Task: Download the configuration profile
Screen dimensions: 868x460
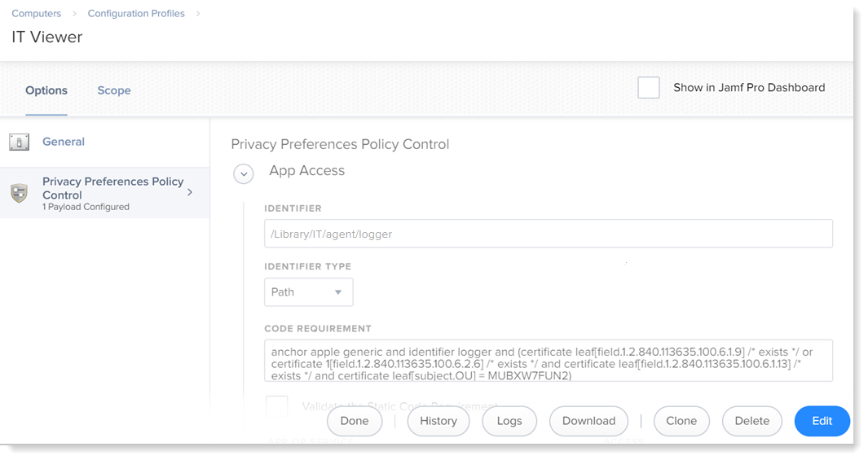Action: [588, 421]
